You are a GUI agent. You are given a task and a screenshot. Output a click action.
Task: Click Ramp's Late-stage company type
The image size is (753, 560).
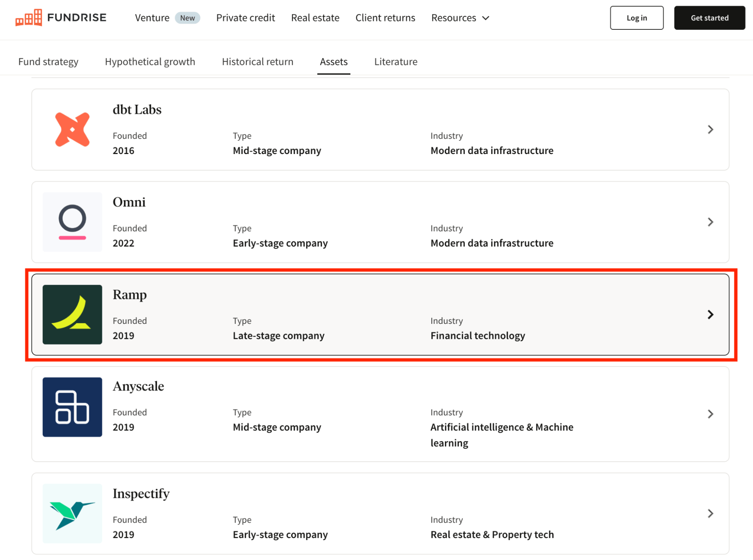279,336
